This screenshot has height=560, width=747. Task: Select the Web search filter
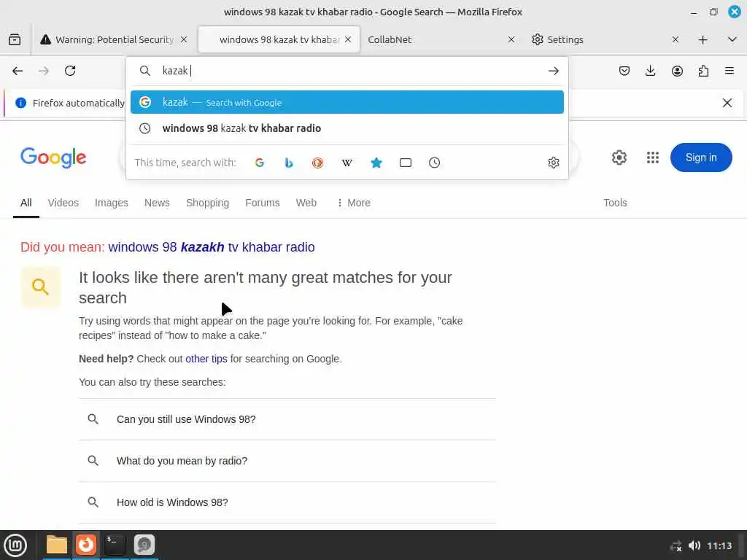click(306, 203)
